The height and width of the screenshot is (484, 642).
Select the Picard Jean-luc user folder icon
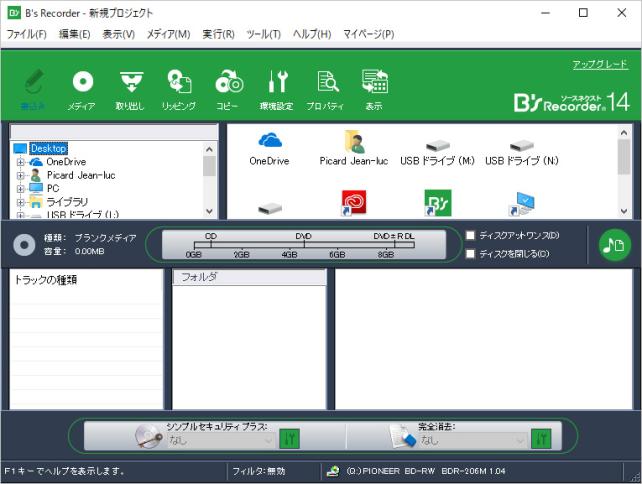(x=354, y=142)
